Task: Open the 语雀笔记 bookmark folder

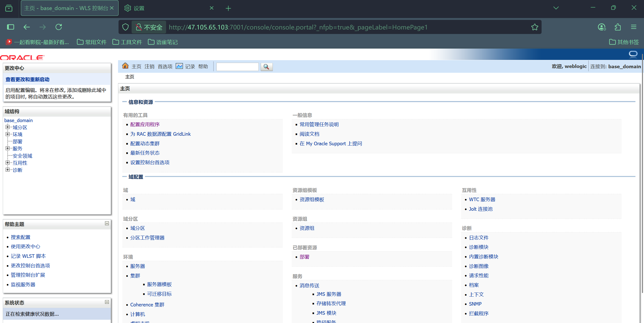Action: pyautogui.click(x=163, y=42)
